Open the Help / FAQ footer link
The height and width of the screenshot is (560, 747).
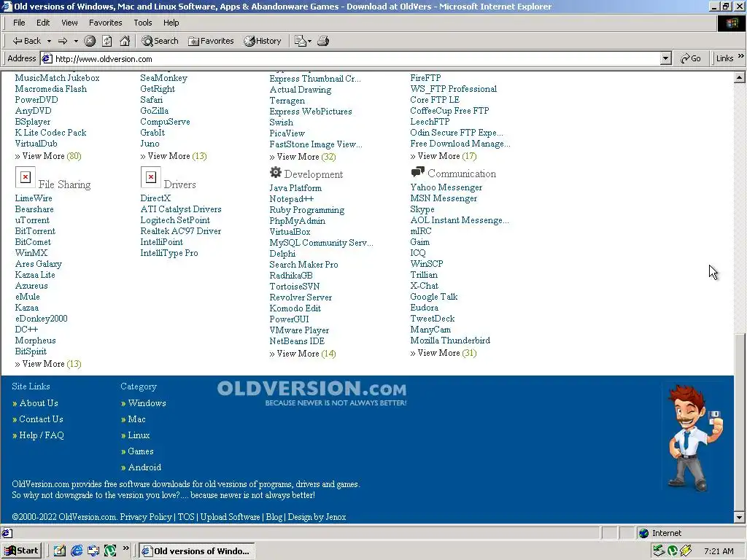pos(42,435)
